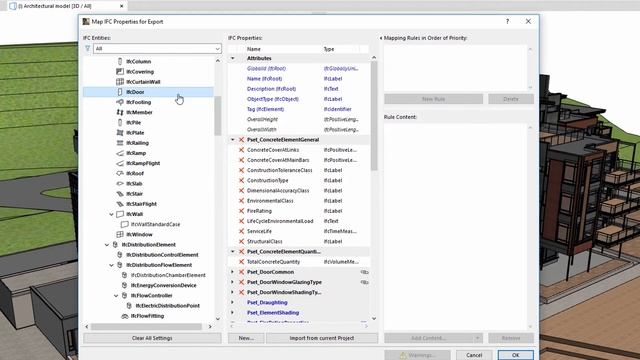640x360 pixels.
Task: Collapse the Mapping Rules panel arrow
Action: pyautogui.click(x=381, y=38)
